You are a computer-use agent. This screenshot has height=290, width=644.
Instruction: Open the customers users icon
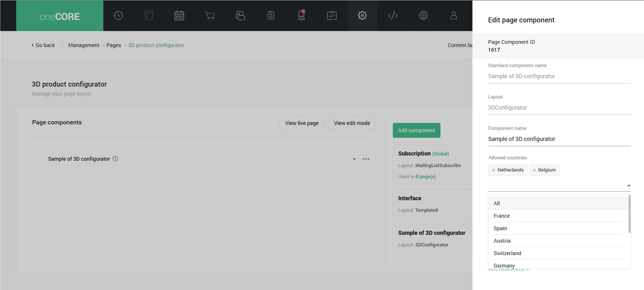click(x=240, y=15)
